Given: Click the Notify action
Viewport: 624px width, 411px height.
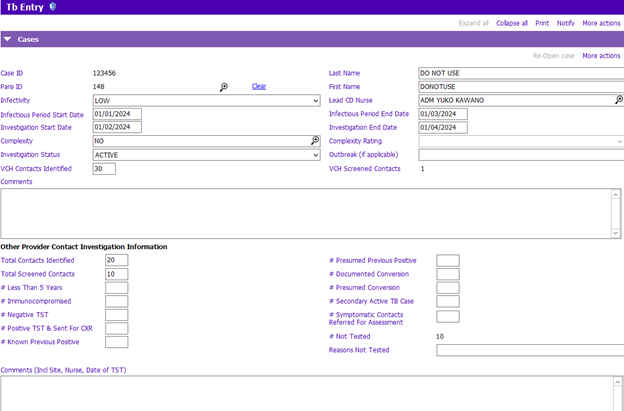Looking at the screenshot, I should pos(566,23).
